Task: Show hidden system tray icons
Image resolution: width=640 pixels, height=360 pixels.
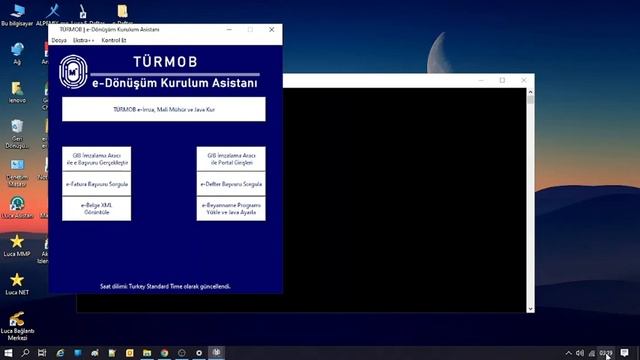Action: (x=569, y=353)
